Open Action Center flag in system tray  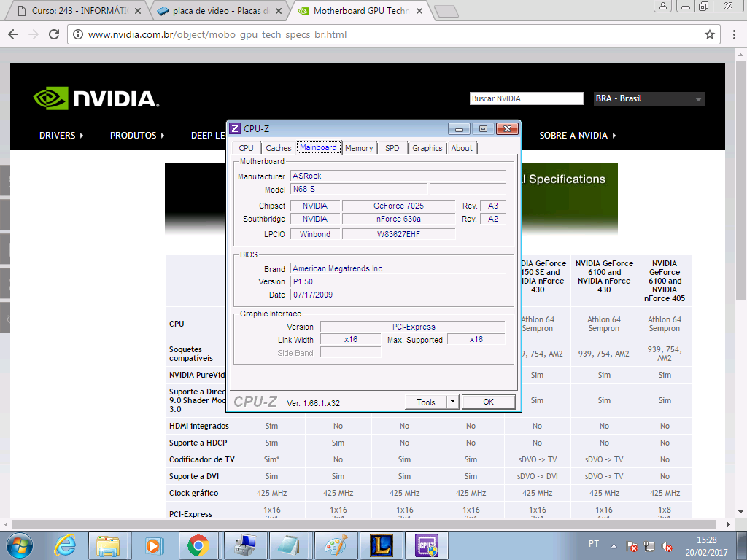click(632, 546)
